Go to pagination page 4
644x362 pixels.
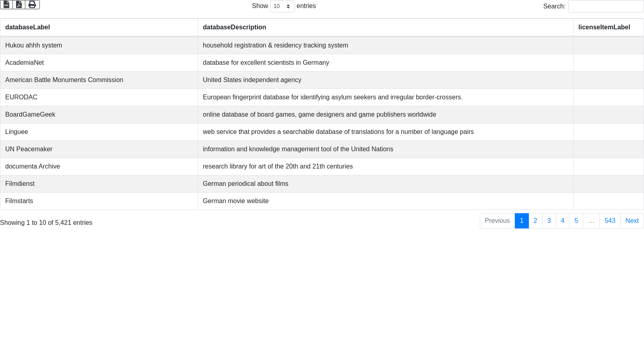(x=563, y=221)
